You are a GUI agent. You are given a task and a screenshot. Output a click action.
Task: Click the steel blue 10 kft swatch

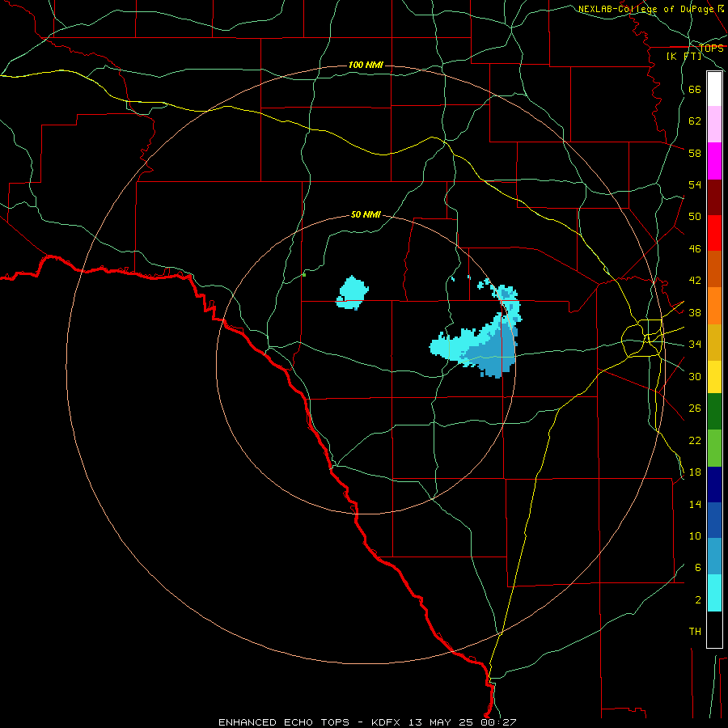click(714, 557)
